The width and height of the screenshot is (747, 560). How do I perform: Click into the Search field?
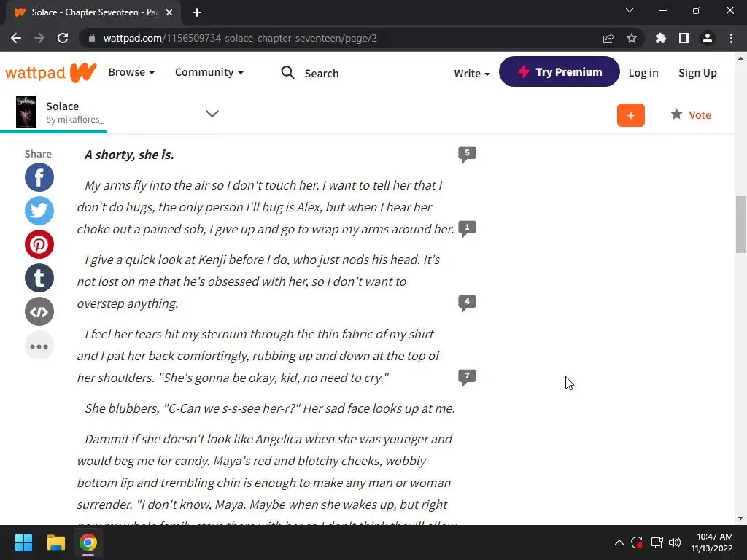322,74
